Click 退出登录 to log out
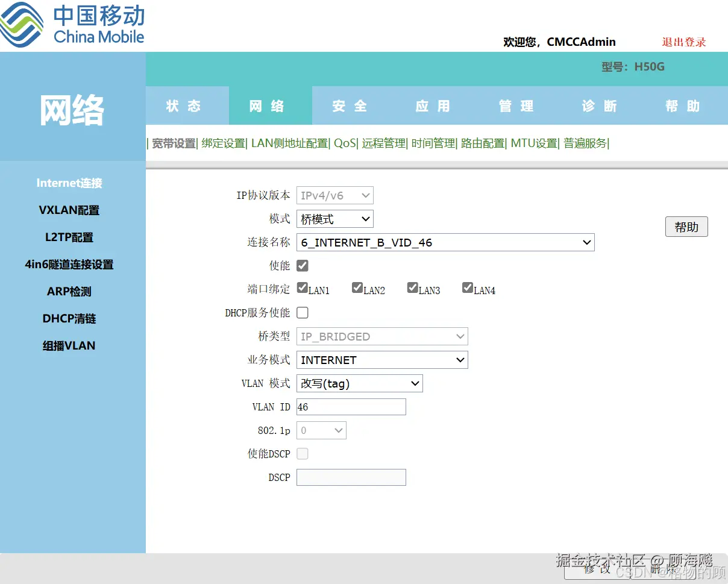Screen dimensions: 728x584 pyautogui.click(x=684, y=40)
